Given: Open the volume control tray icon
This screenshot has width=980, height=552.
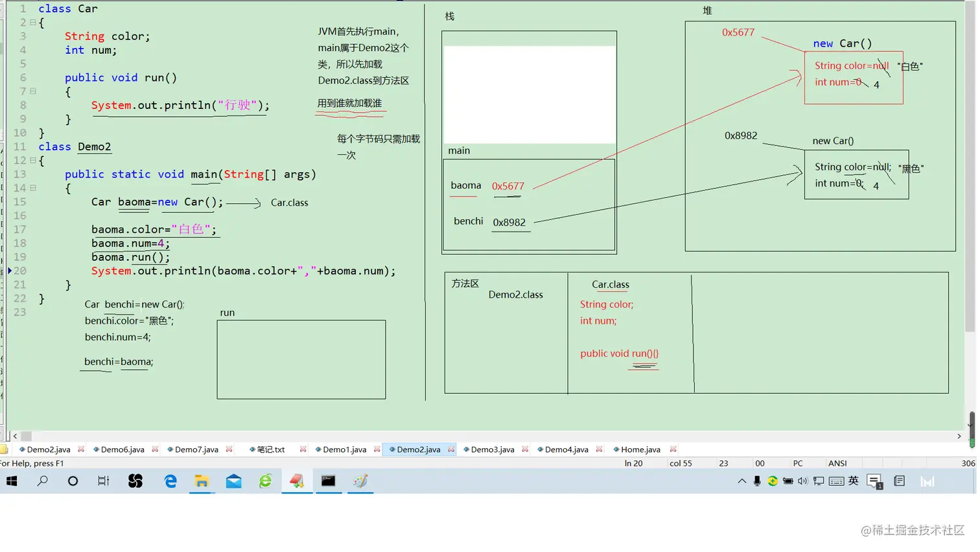Looking at the screenshot, I should coord(803,481).
